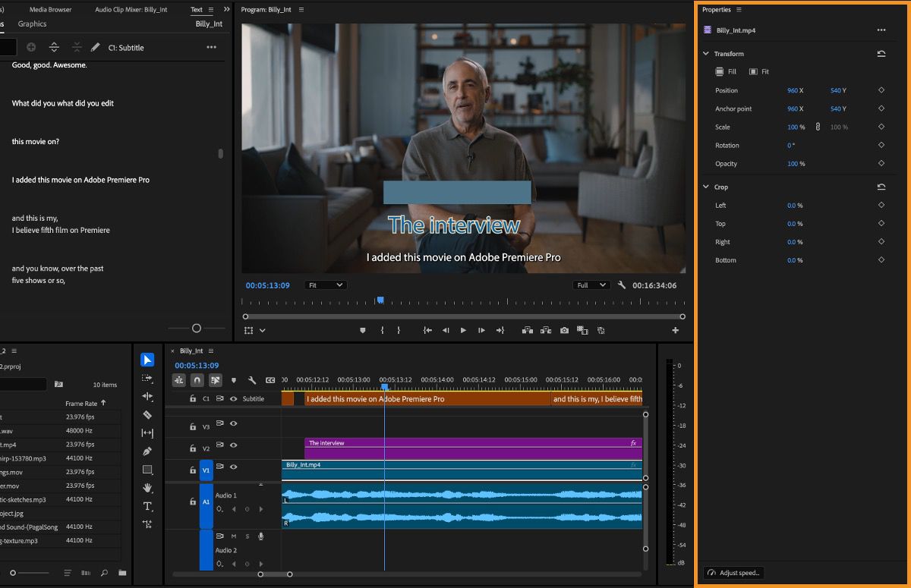Select the Track Select Forward tool
The image size is (911, 588).
pos(147,378)
